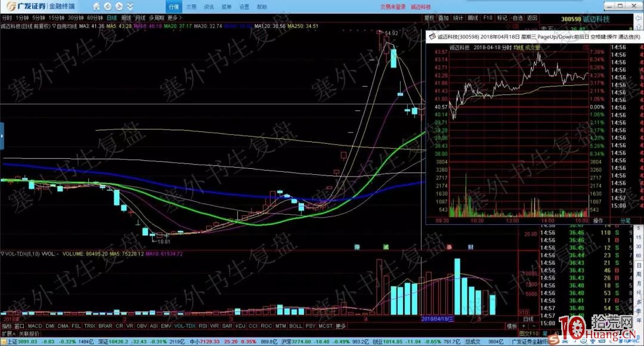Expand 更多 indicators at bottom
Screen dimensions: 644x346
[x=340, y=326]
